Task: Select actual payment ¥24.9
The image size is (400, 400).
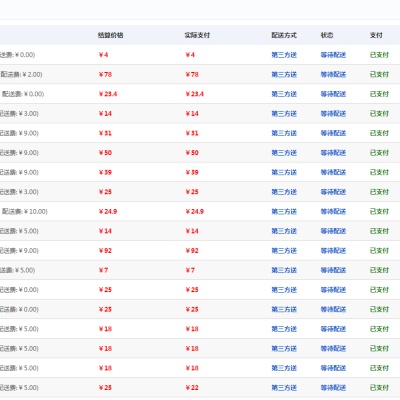Action: (x=195, y=211)
